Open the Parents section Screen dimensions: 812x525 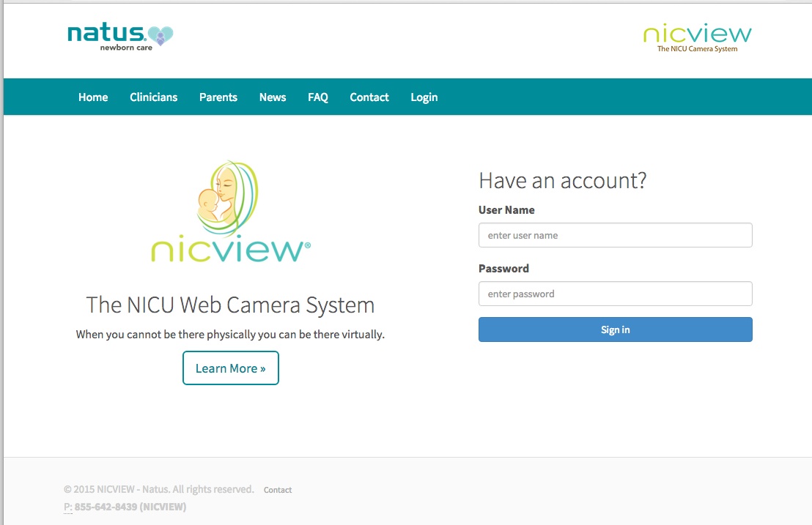218,97
